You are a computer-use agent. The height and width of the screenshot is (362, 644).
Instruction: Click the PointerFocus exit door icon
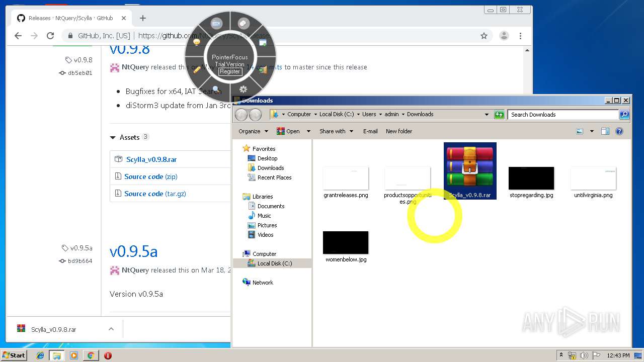point(263,69)
